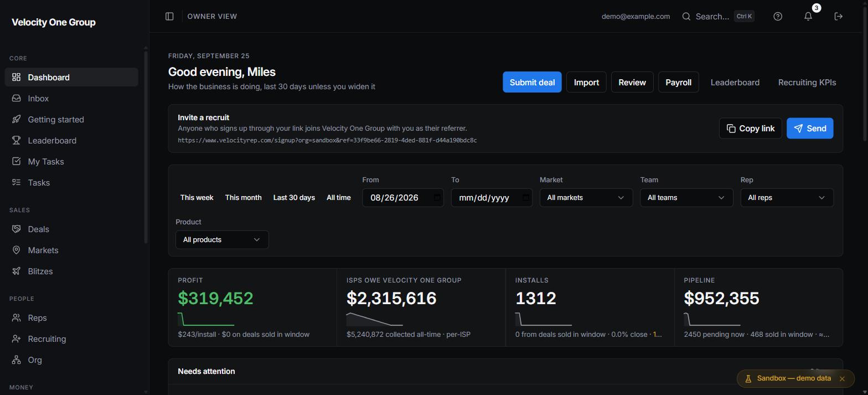Image resolution: width=868 pixels, height=395 pixels.
Task: Click the sidebar vertical scrollbar
Action: 146,147
